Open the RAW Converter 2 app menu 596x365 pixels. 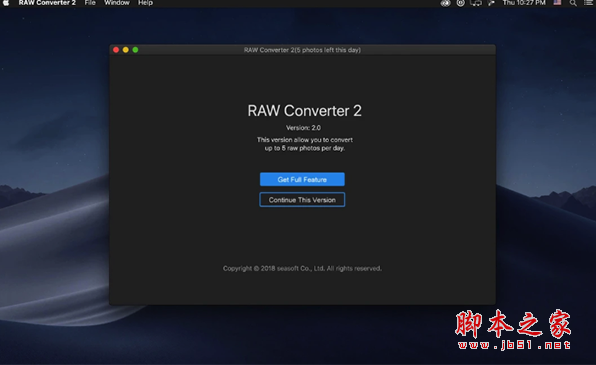click(x=47, y=3)
